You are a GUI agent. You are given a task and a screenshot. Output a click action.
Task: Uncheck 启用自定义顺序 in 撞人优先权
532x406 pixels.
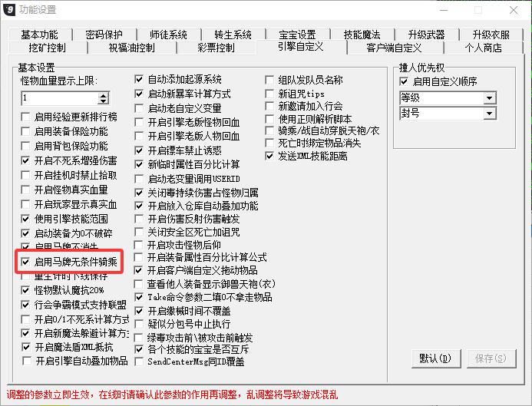tap(404, 82)
